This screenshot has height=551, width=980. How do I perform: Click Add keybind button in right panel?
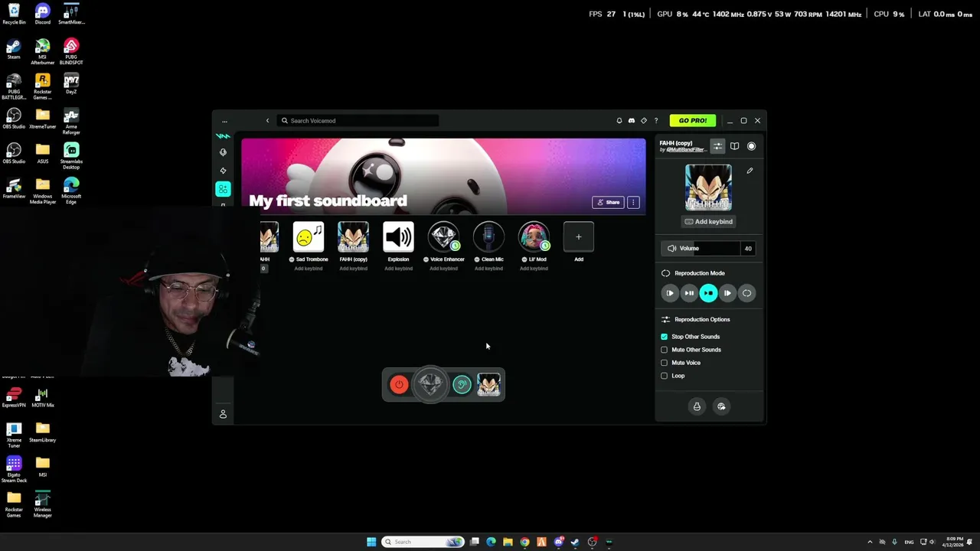point(708,222)
